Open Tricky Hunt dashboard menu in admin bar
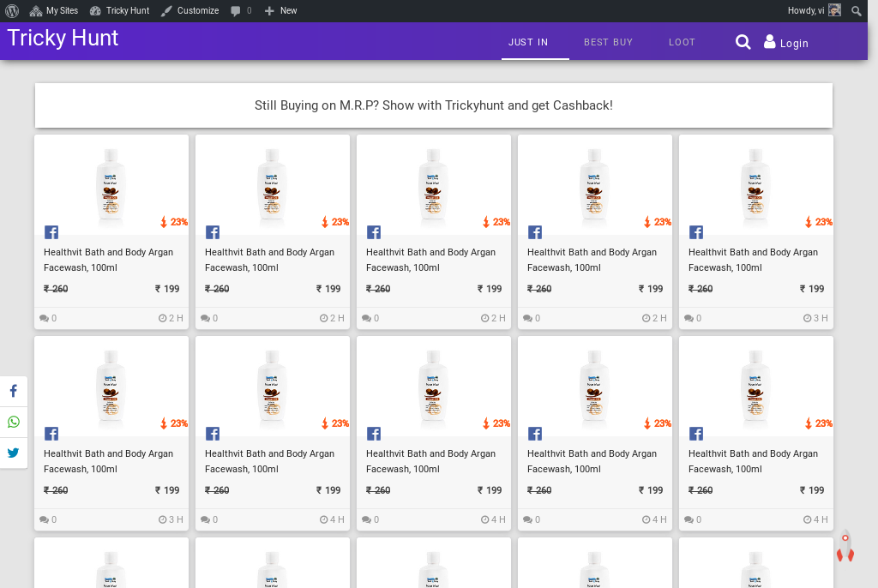 coord(120,10)
